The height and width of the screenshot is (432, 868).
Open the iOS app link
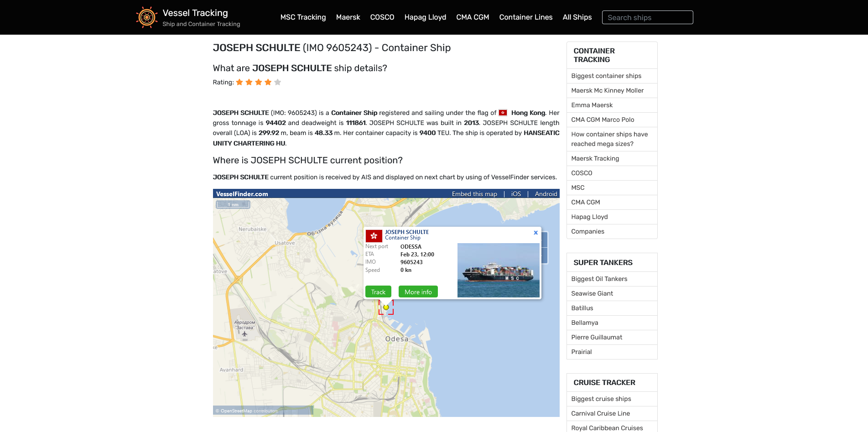pyautogui.click(x=516, y=194)
